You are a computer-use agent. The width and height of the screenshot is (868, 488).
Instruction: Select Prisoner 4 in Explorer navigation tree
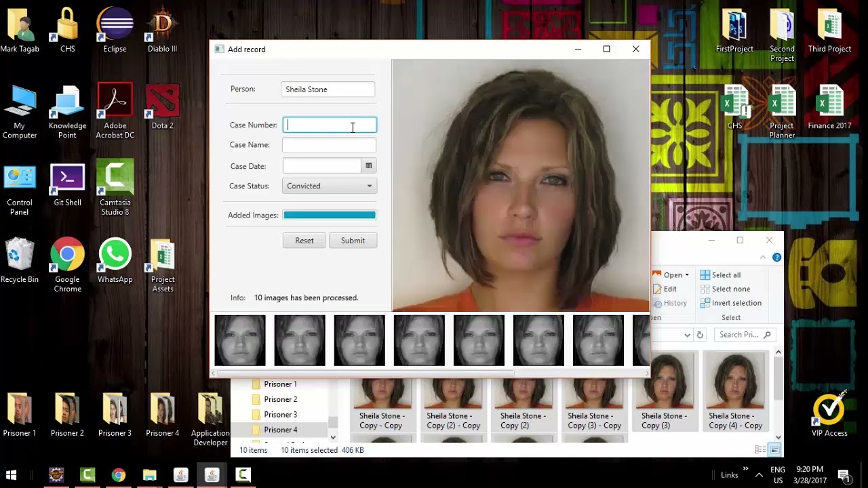pos(280,430)
